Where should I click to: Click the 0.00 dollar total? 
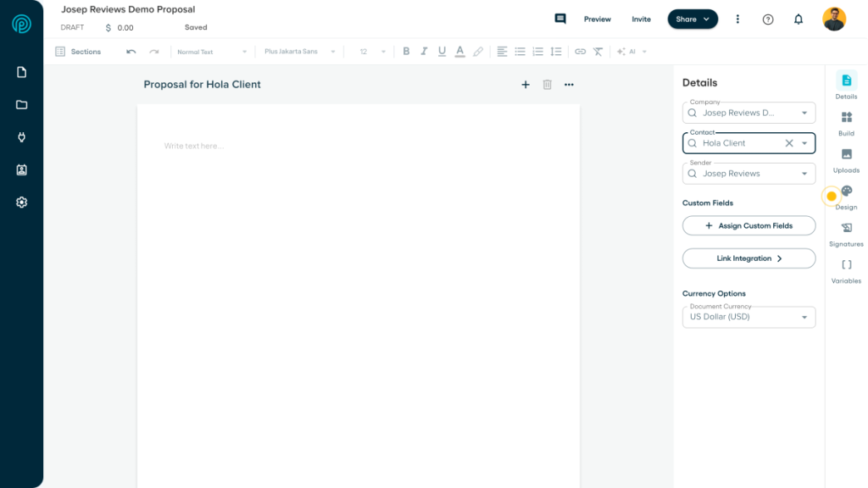[120, 28]
